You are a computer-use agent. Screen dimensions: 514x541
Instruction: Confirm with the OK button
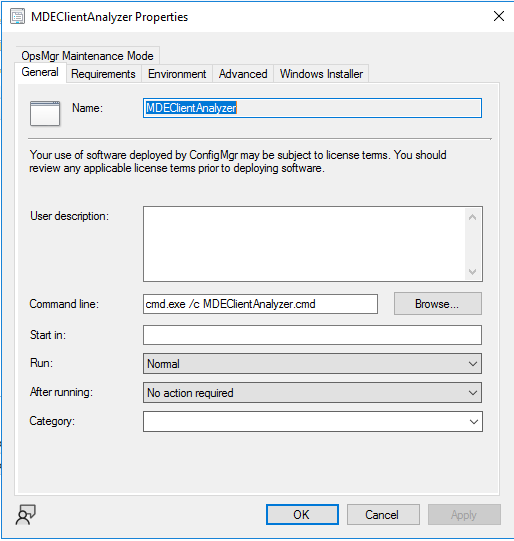[302, 514]
